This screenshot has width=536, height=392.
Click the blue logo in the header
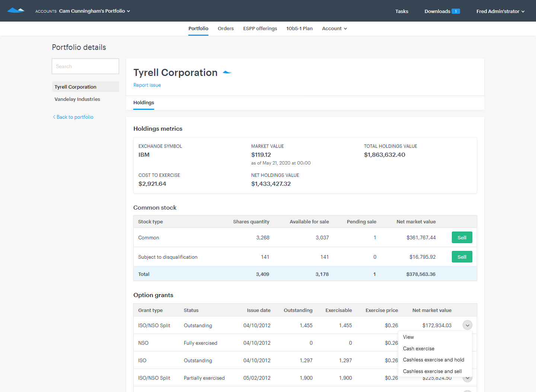pyautogui.click(x=16, y=10)
